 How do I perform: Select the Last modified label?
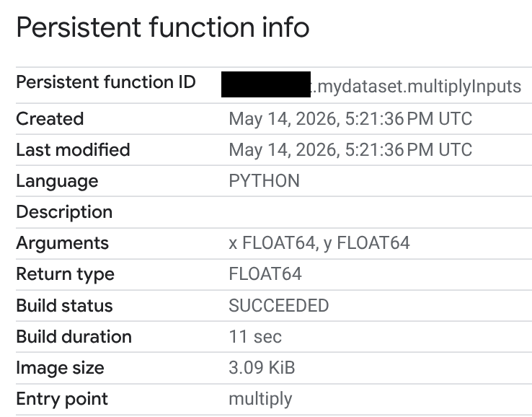click(x=73, y=150)
